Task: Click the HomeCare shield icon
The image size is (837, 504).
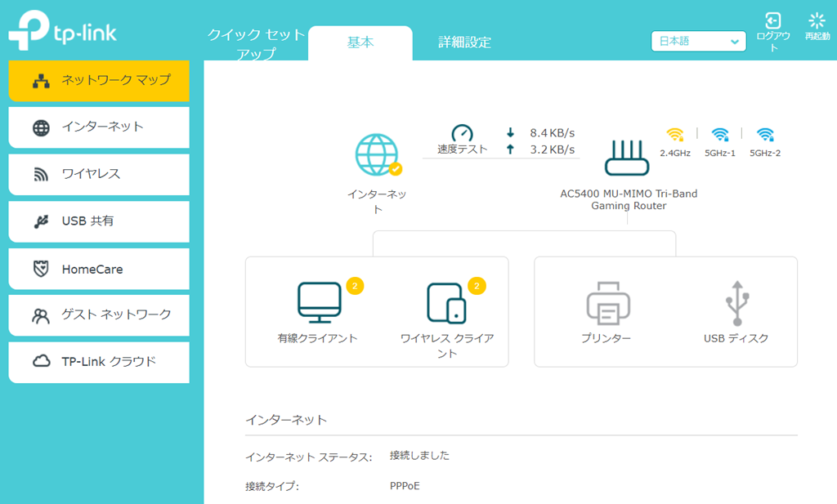Action: pos(41,269)
